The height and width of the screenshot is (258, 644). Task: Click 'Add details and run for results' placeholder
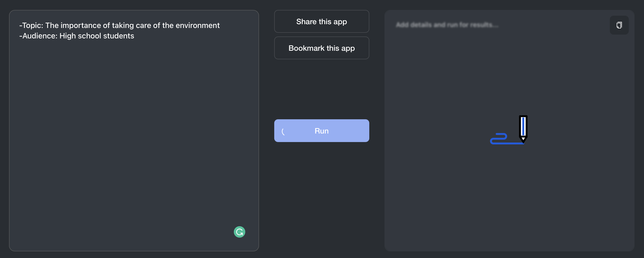(x=447, y=25)
